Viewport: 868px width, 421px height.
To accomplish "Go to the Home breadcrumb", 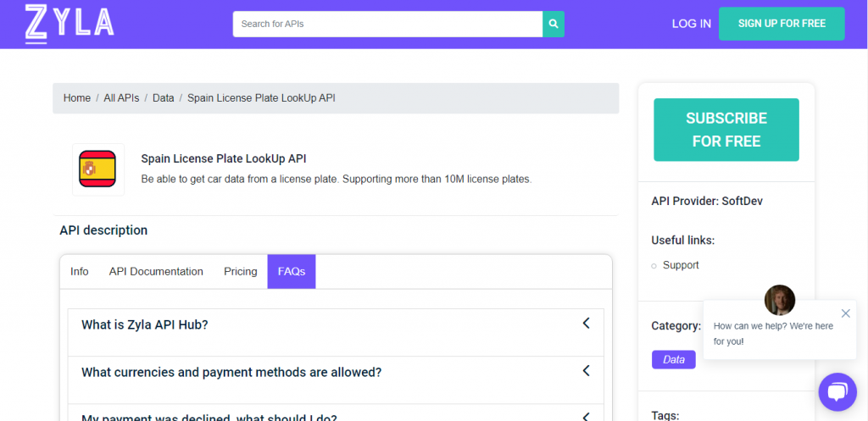I will [x=77, y=98].
